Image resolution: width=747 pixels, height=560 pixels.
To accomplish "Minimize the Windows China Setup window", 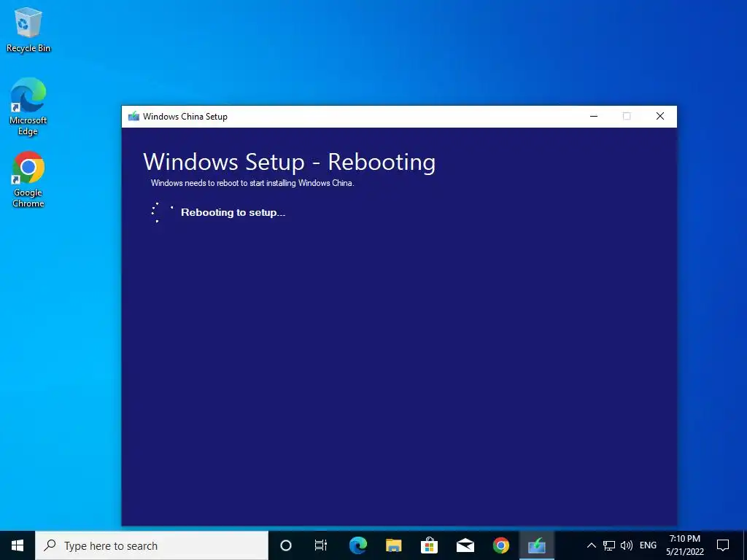I will point(594,116).
